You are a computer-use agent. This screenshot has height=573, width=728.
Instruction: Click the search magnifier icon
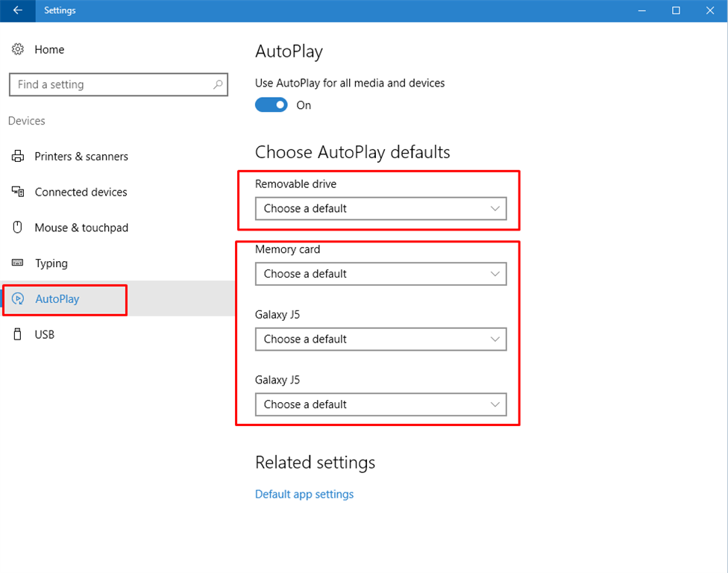(218, 84)
